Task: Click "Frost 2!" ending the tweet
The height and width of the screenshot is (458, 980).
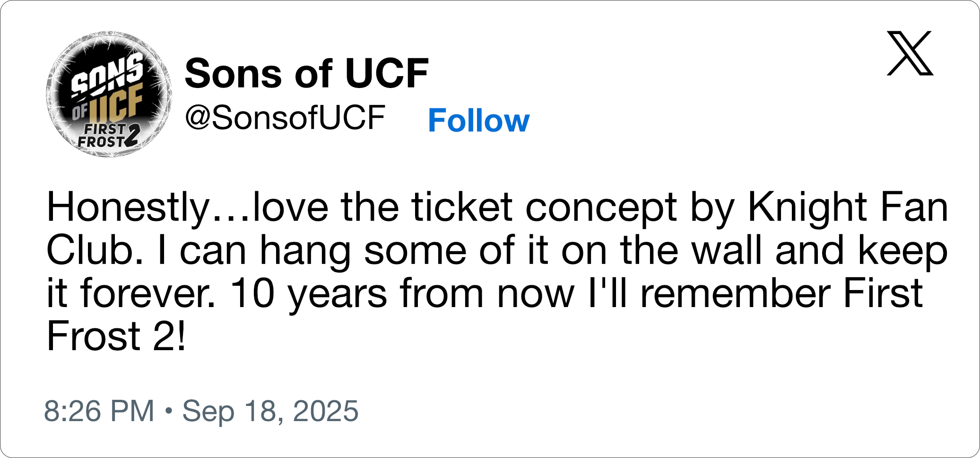Action: pos(116,335)
